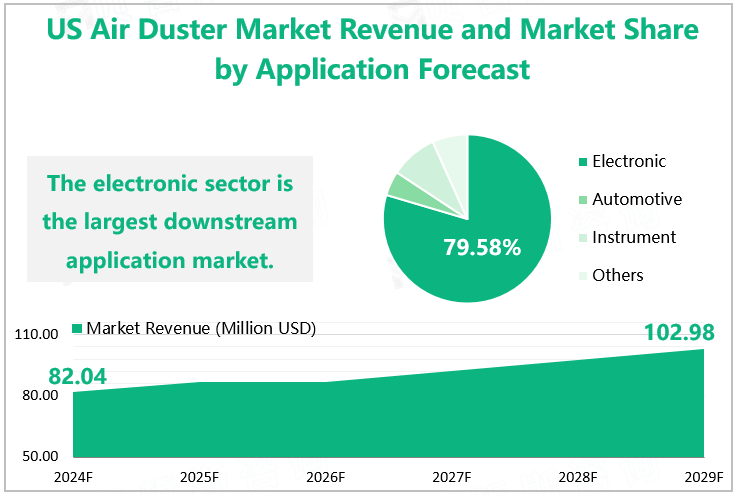Click the 50.00 y-axis value
737x495 pixels.
click(40, 456)
